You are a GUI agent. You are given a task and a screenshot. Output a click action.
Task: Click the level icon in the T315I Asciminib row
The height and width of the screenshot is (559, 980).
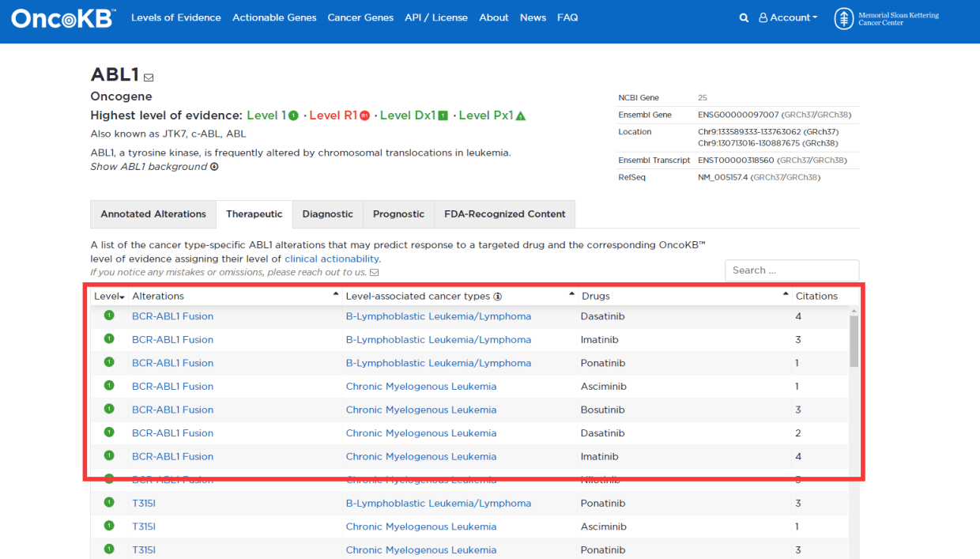click(109, 526)
